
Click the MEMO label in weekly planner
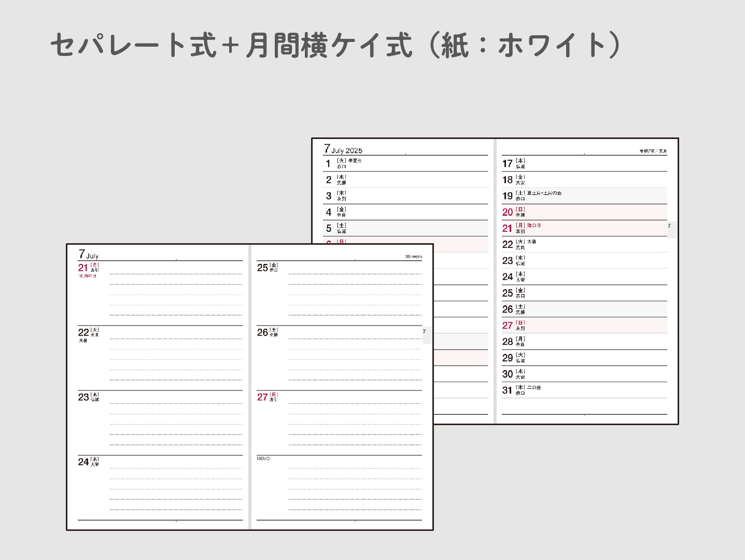point(263,459)
